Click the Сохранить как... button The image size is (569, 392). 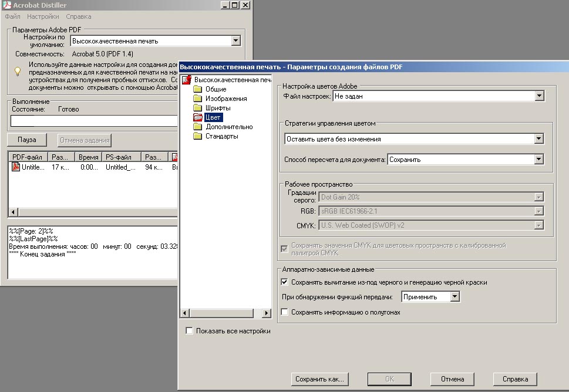pos(319,379)
